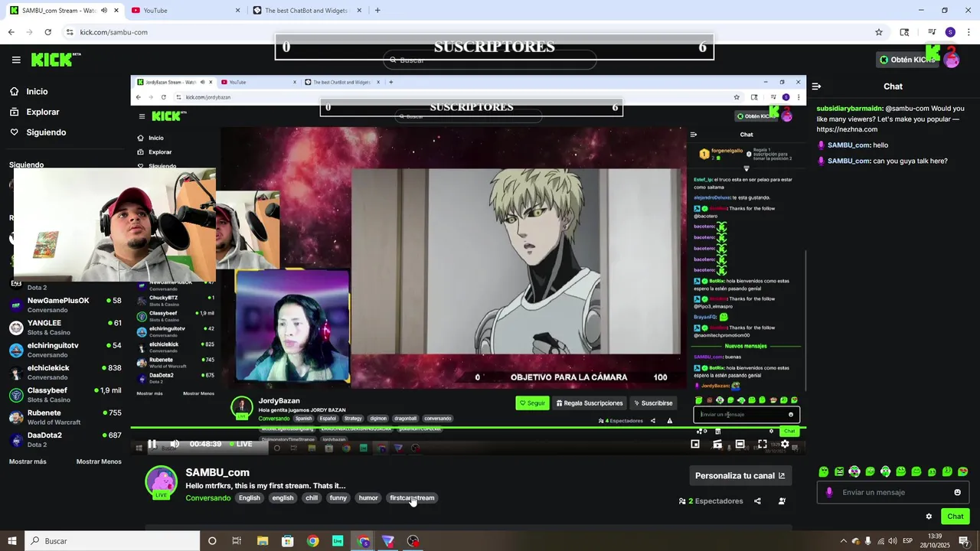
Task: View the 2 Espectadores list
Action: point(710,501)
